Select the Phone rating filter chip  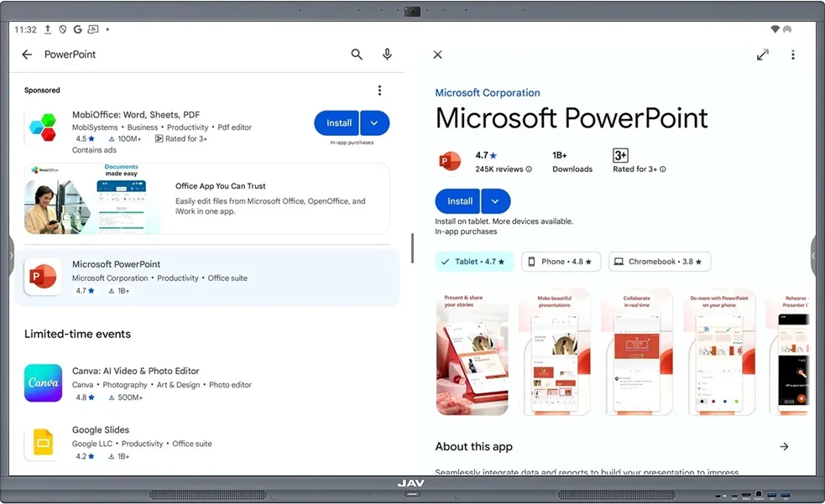561,262
